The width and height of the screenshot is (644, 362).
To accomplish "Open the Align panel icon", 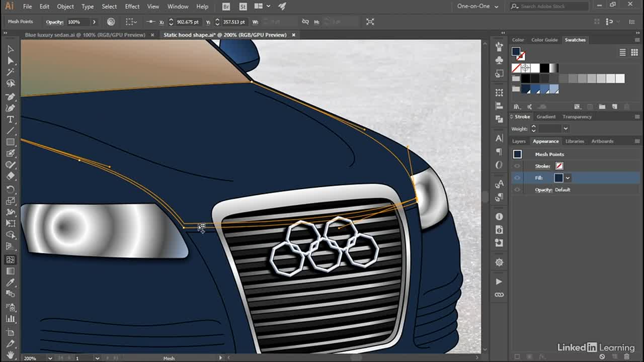I will 499,106.
